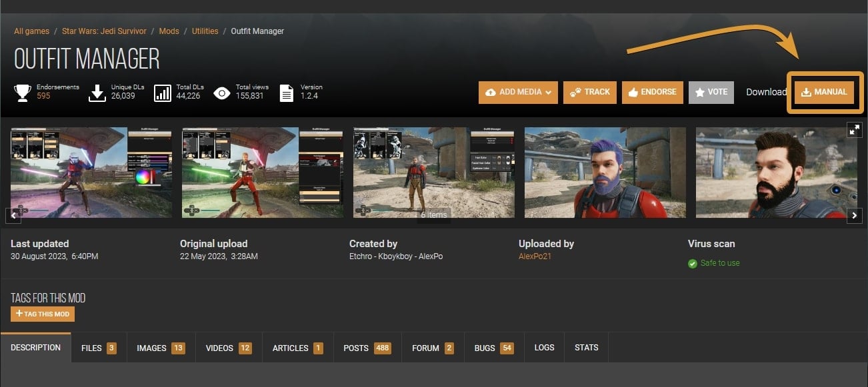Viewport: 868px width, 387px height.
Task: Endorse this mod
Action: click(x=653, y=93)
